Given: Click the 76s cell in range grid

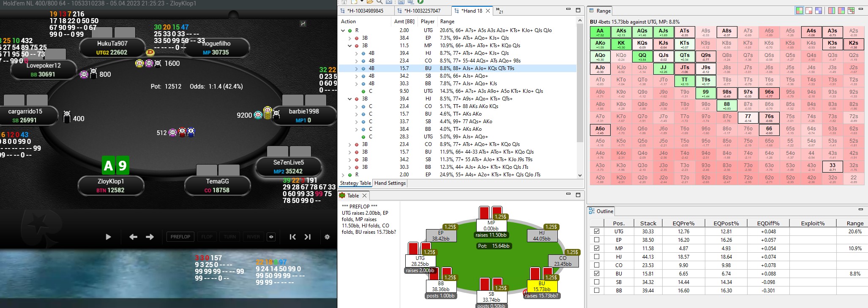Looking at the screenshot, I should click(769, 118).
